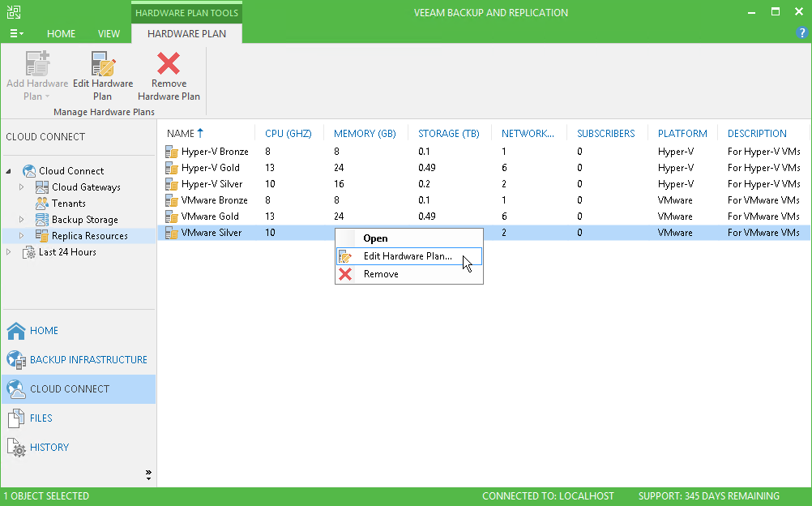This screenshot has height=506, width=812.
Task: Click the Support: 345 Days Remaining status
Action: 708,496
